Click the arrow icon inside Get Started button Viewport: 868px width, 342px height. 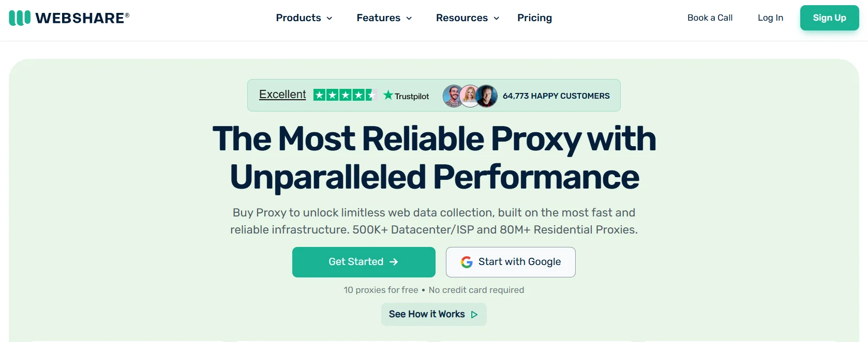[394, 262]
